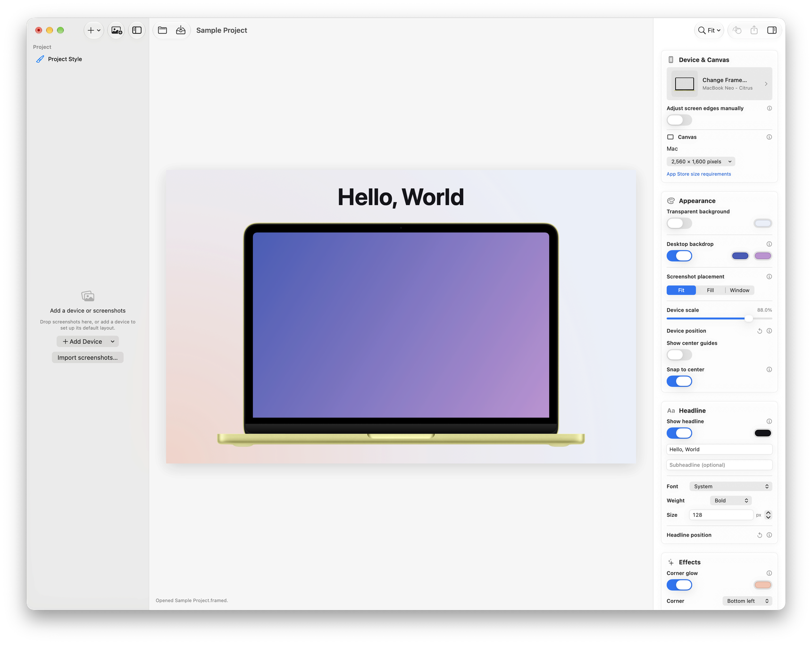Turn off Show headline switch
The image size is (812, 645).
point(679,433)
